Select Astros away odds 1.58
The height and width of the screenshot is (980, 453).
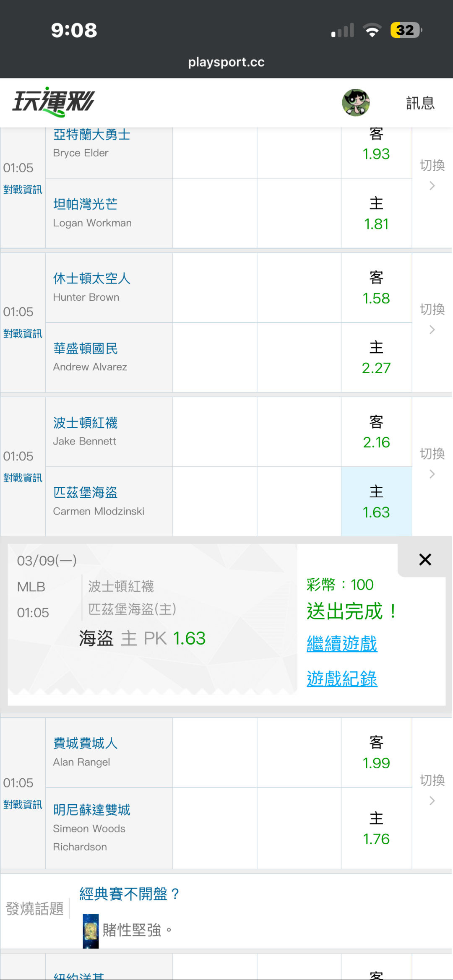tap(376, 288)
